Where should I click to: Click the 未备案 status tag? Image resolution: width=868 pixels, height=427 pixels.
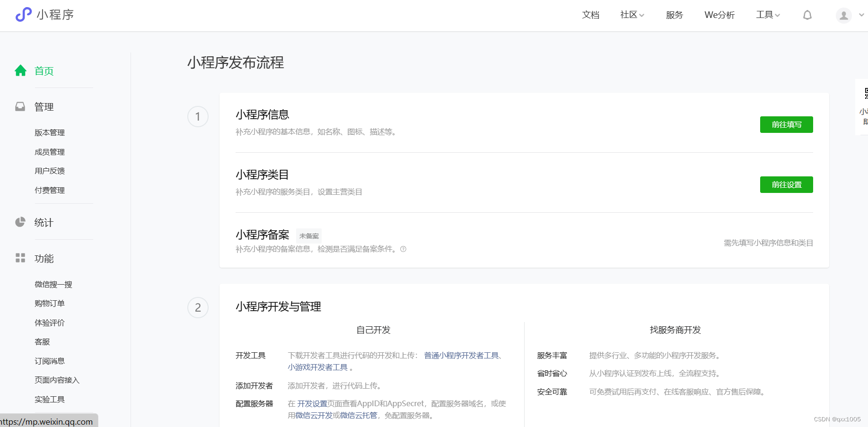click(309, 236)
